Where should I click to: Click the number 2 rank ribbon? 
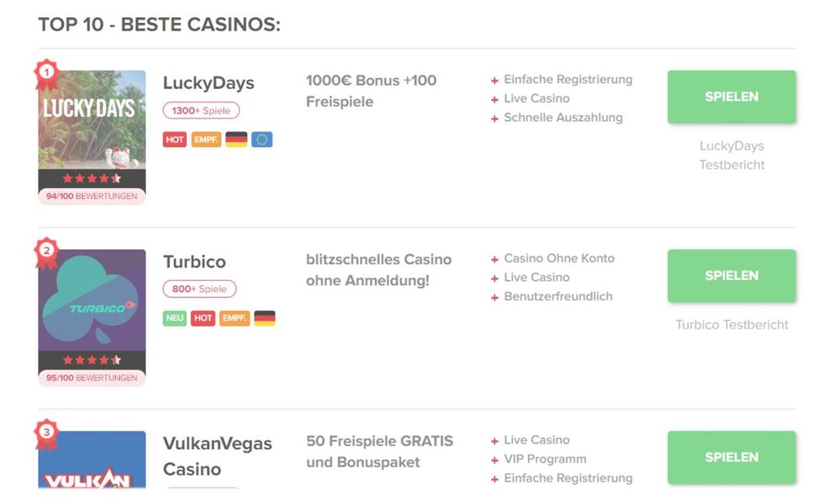tap(46, 251)
